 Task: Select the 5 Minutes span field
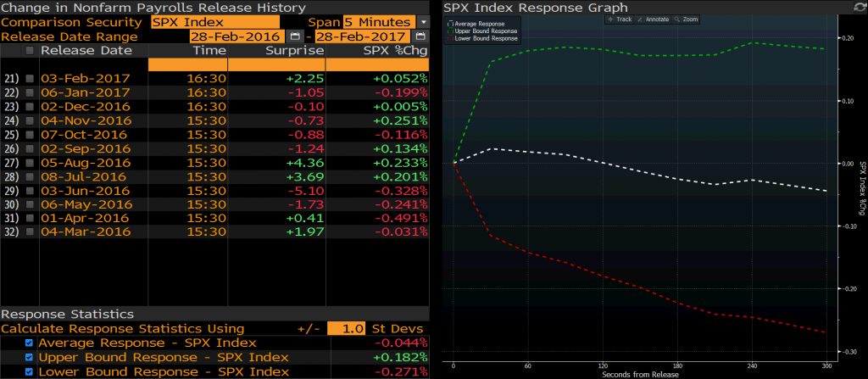coord(379,22)
